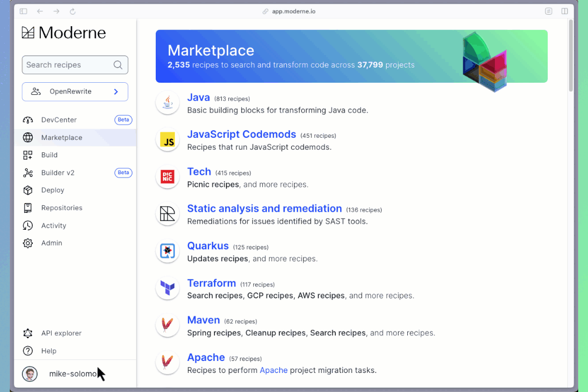This screenshot has width=588, height=392.
Task: Toggle the browser sidebar icon
Action: [x=23, y=11]
